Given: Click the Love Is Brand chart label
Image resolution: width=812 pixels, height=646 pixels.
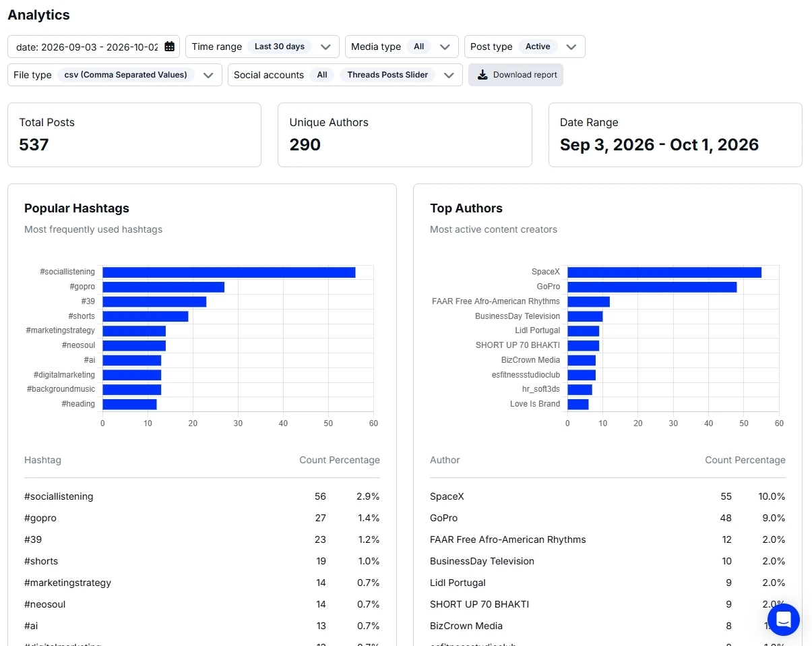Looking at the screenshot, I should click(535, 404).
